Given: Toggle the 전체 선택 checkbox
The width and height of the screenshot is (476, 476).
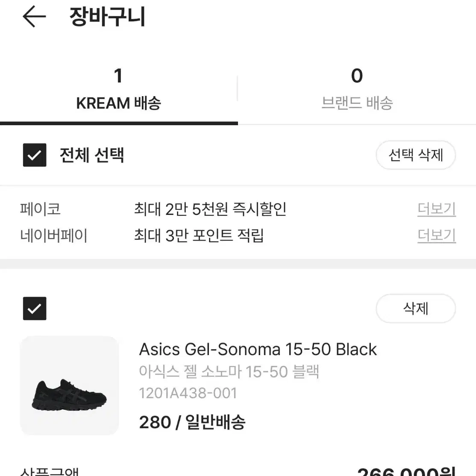Looking at the screenshot, I should coord(35,155).
